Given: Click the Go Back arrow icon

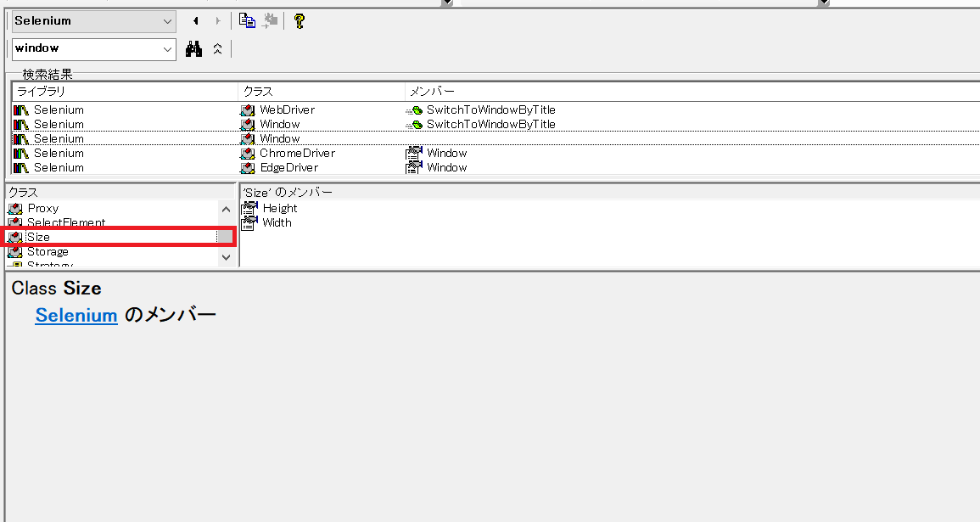Looking at the screenshot, I should point(196,21).
